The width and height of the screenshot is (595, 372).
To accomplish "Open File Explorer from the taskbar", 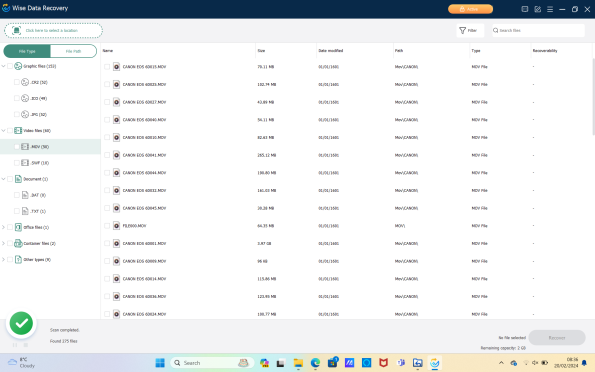I will coord(298,363).
